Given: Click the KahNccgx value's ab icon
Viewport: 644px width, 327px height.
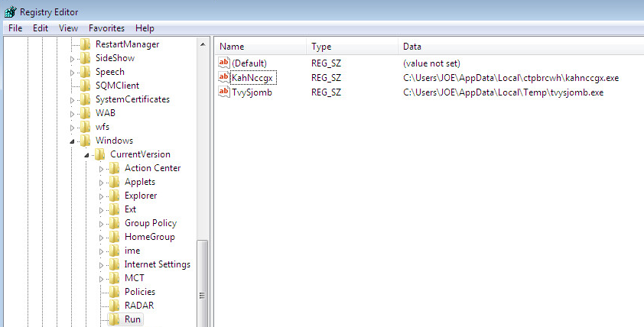Looking at the screenshot, I should pos(224,77).
